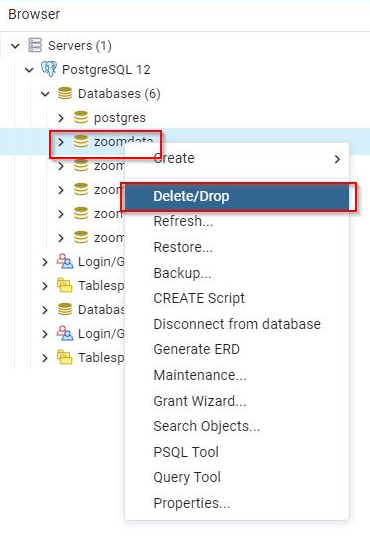Select the 'zoomdata' database label
Viewport: 370px width, 538px height.
pos(123,141)
